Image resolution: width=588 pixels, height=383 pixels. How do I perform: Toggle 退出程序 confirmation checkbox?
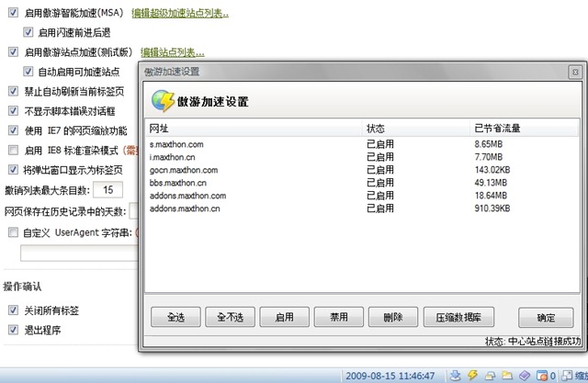tap(13, 330)
